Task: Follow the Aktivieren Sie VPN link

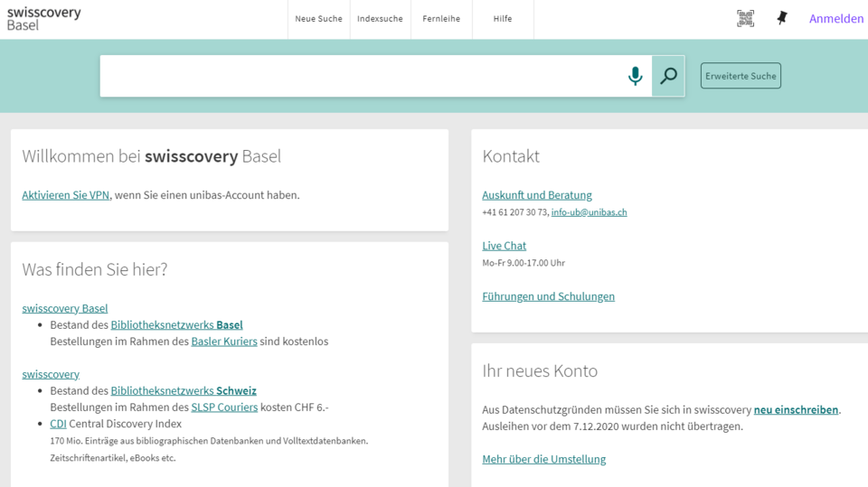Action: tap(66, 195)
